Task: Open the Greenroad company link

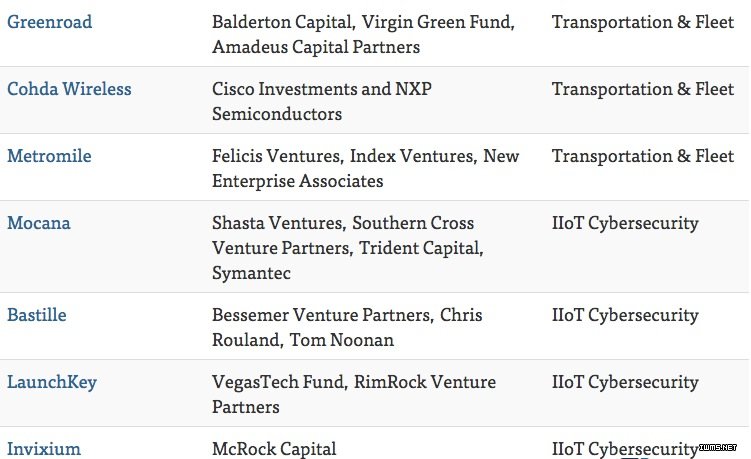Action: (49, 22)
